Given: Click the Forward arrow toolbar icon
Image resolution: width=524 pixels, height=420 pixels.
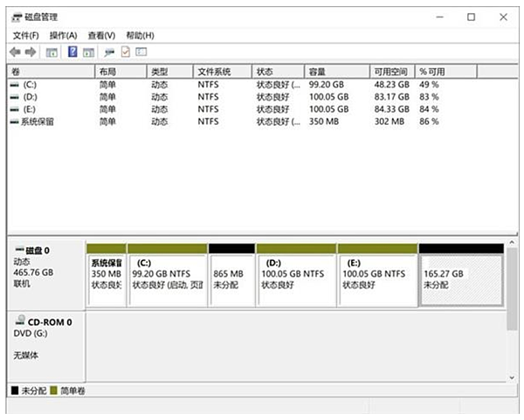Looking at the screenshot, I should pos(31,52).
